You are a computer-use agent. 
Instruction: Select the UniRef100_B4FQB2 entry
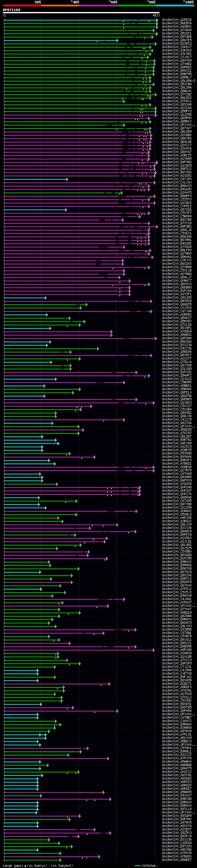(x=177, y=226)
